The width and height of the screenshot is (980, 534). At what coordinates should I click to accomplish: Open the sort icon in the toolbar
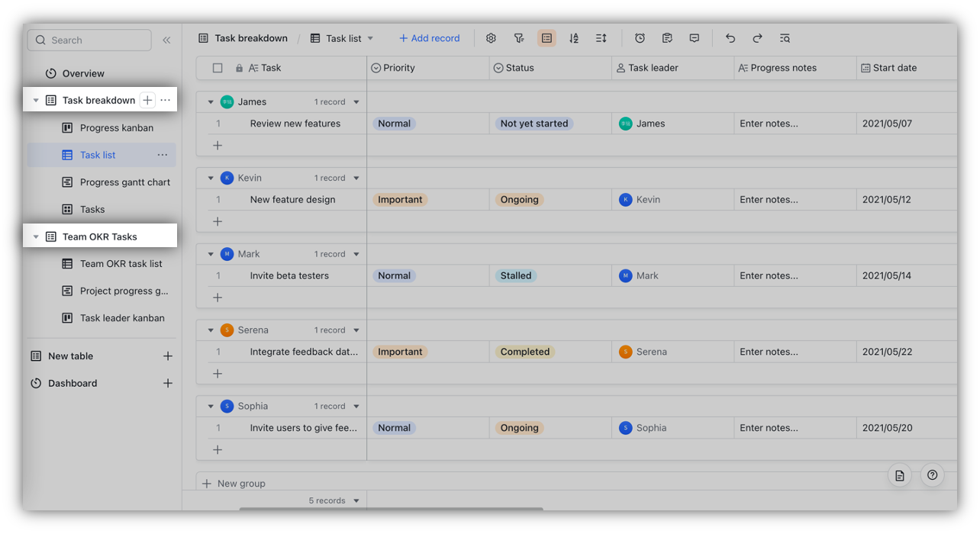[x=574, y=37]
